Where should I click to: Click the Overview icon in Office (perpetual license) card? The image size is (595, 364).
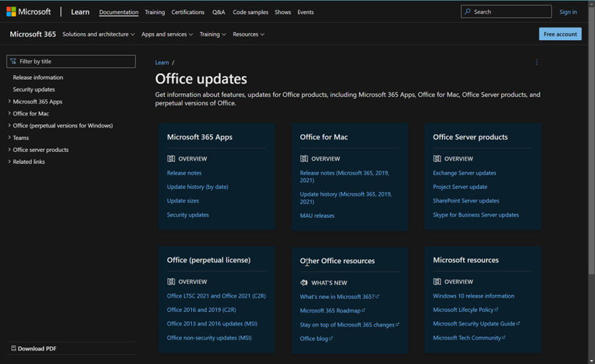click(x=171, y=281)
